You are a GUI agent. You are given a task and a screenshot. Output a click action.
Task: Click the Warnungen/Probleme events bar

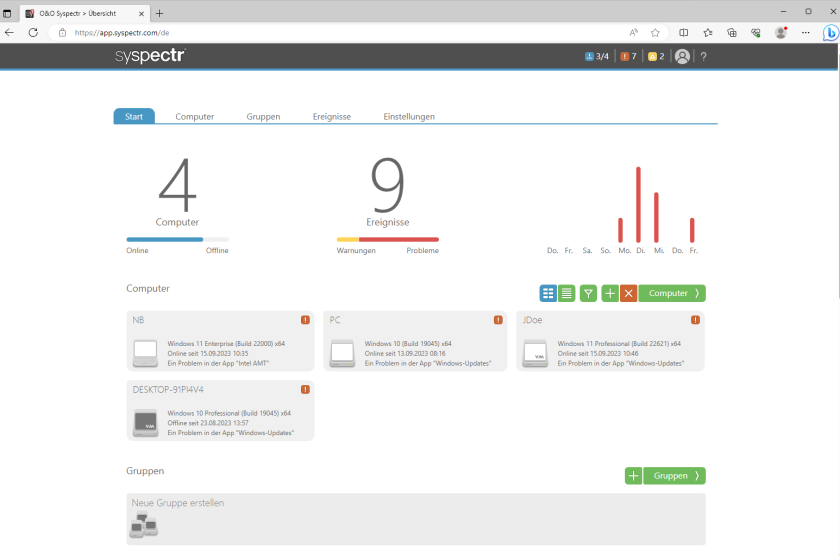tap(387, 240)
